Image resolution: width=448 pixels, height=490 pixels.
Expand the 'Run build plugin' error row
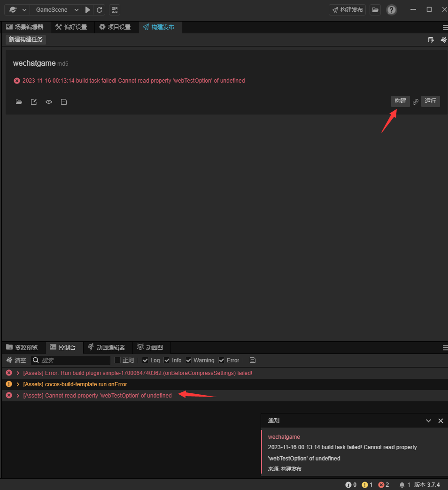pyautogui.click(x=18, y=373)
